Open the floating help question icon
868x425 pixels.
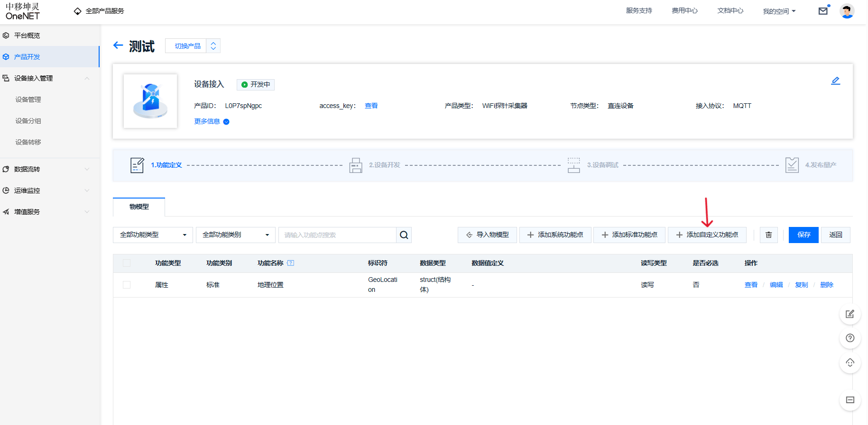pyautogui.click(x=850, y=338)
